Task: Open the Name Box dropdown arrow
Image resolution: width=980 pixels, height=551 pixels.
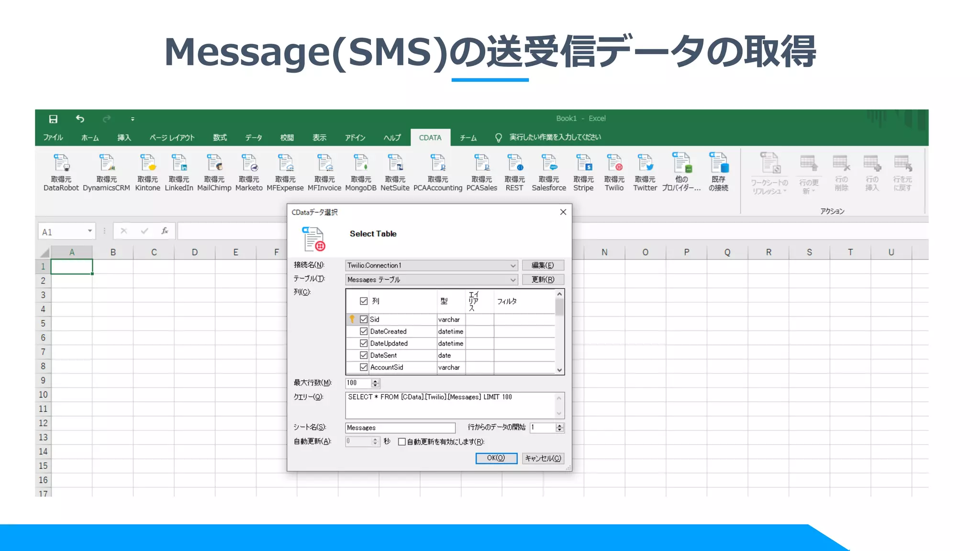Action: 89,231
